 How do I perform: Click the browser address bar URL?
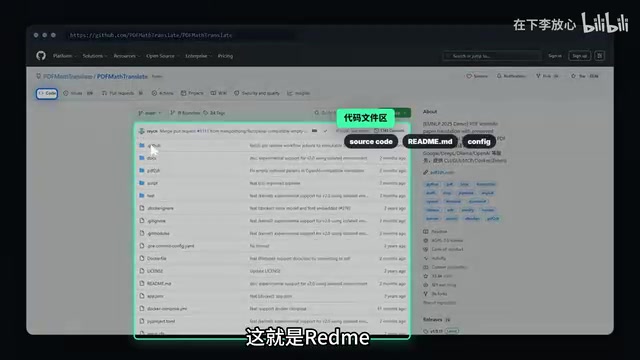151,36
